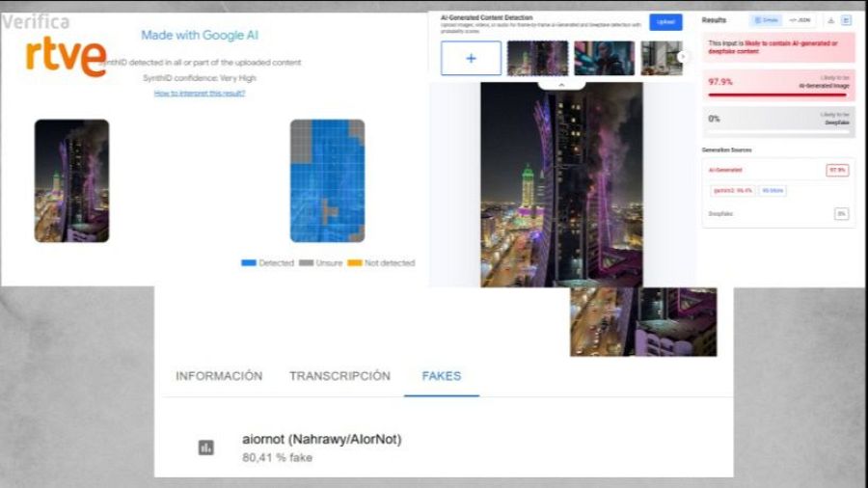868x488 pixels.
Task: Click the download results icon
Action: click(831, 20)
